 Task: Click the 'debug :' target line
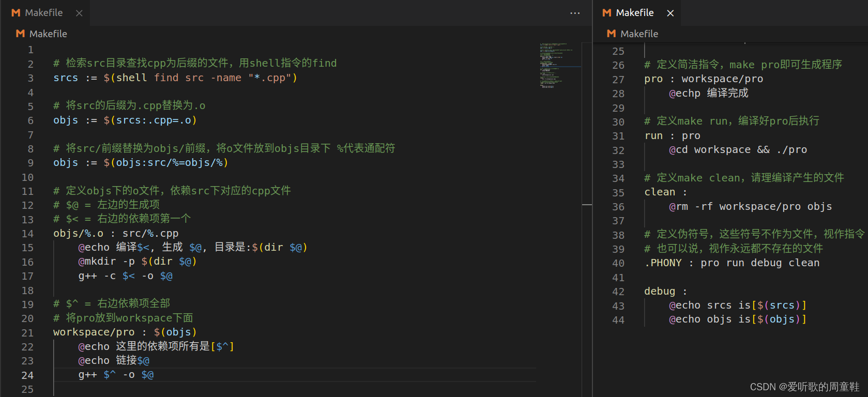click(666, 292)
